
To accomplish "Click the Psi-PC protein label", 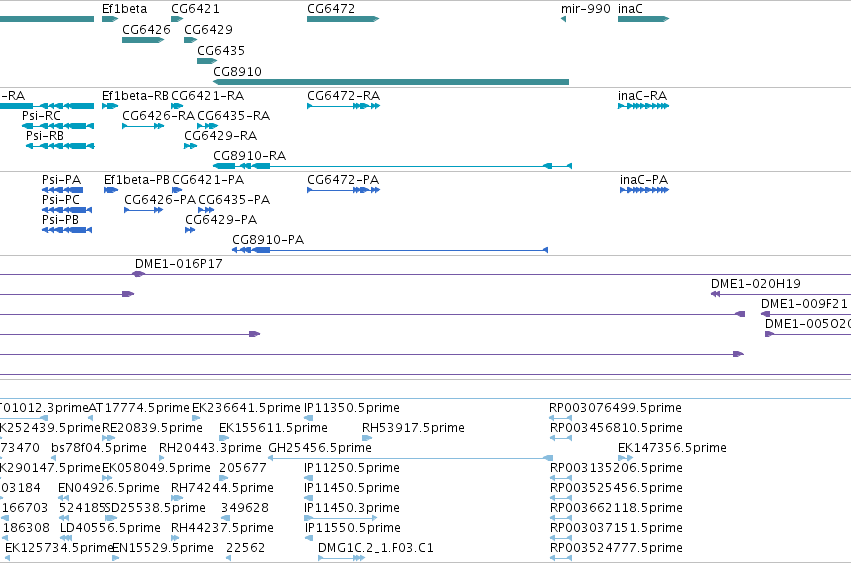I will click(x=61, y=200).
